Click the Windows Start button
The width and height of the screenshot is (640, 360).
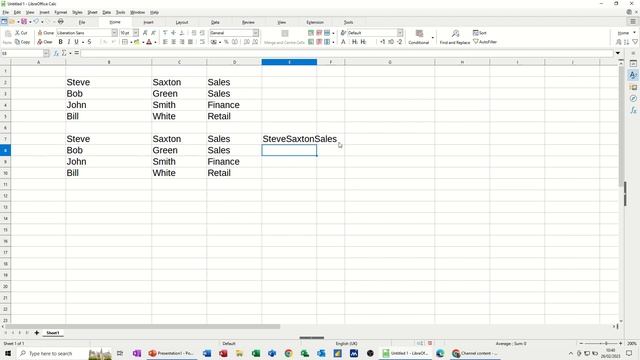7,353
